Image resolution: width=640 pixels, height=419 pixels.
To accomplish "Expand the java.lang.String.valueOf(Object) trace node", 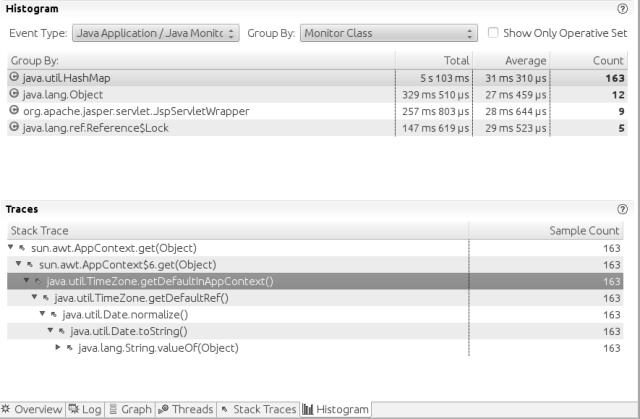I will click(x=58, y=347).
